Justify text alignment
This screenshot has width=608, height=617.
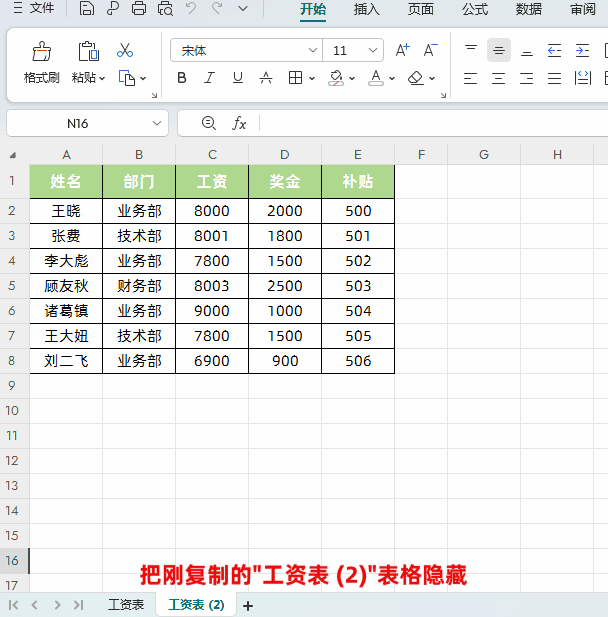554,78
